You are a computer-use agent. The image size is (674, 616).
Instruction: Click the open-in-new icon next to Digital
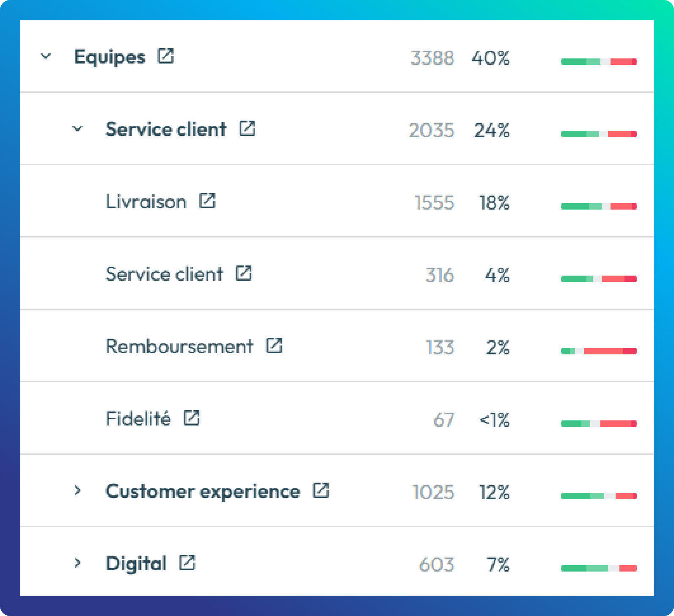(187, 563)
